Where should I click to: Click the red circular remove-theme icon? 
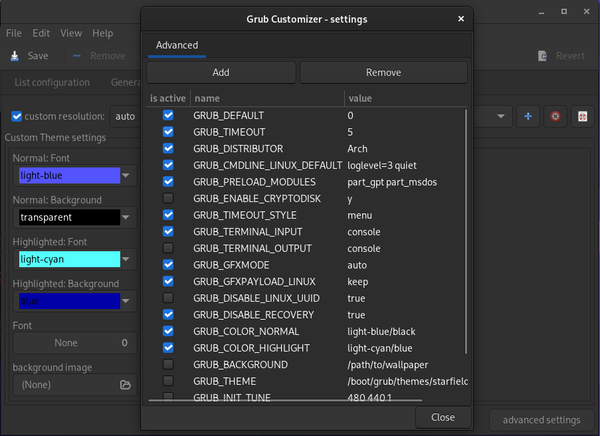556,117
